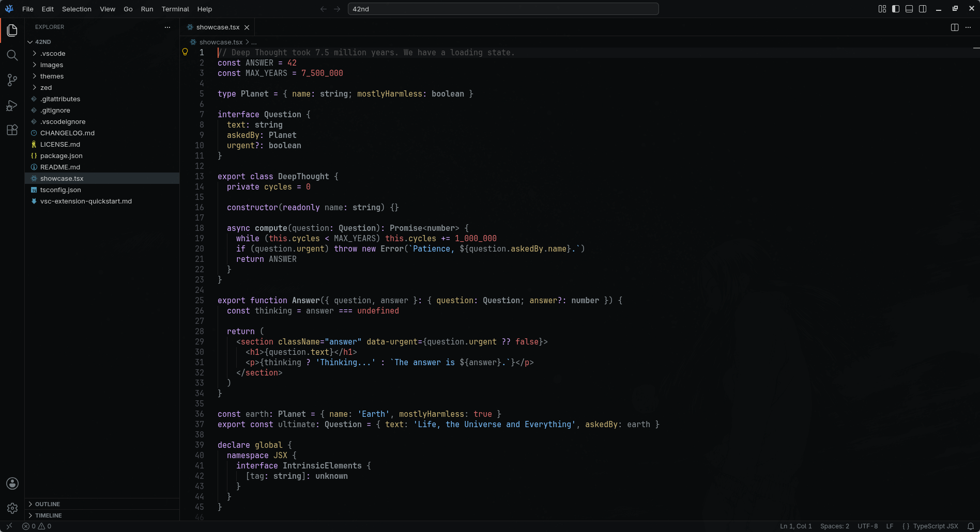Click the lightbulb code action on line 1
The width and height of the screenshot is (980, 532).
click(x=185, y=52)
